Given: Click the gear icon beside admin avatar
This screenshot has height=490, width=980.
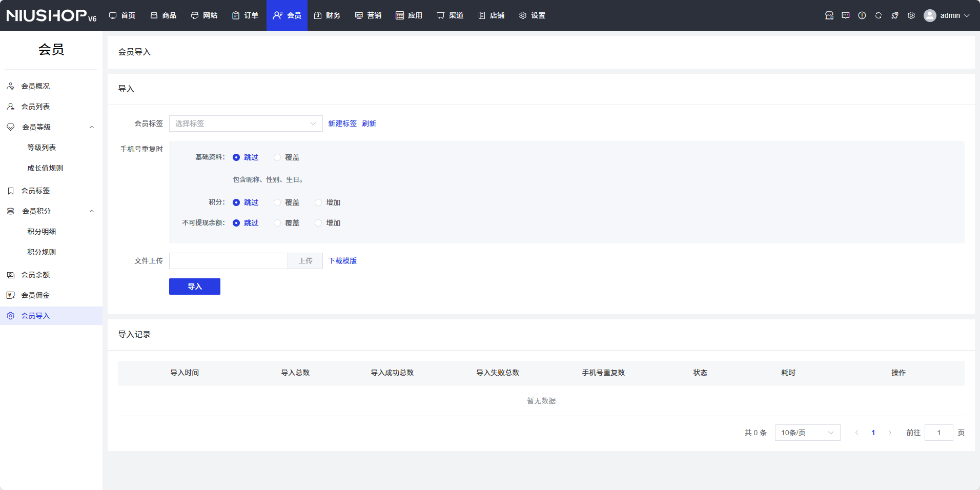Looking at the screenshot, I should click(x=911, y=15).
